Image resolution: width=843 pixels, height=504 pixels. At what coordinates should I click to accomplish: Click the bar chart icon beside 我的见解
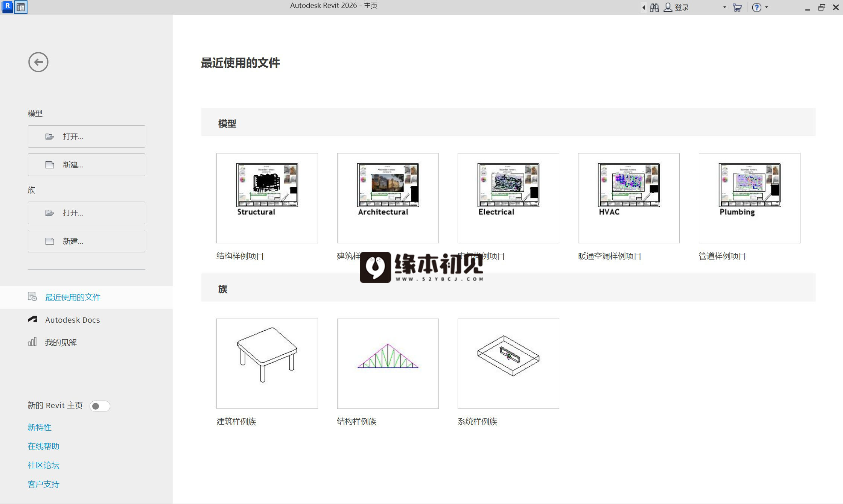32,342
